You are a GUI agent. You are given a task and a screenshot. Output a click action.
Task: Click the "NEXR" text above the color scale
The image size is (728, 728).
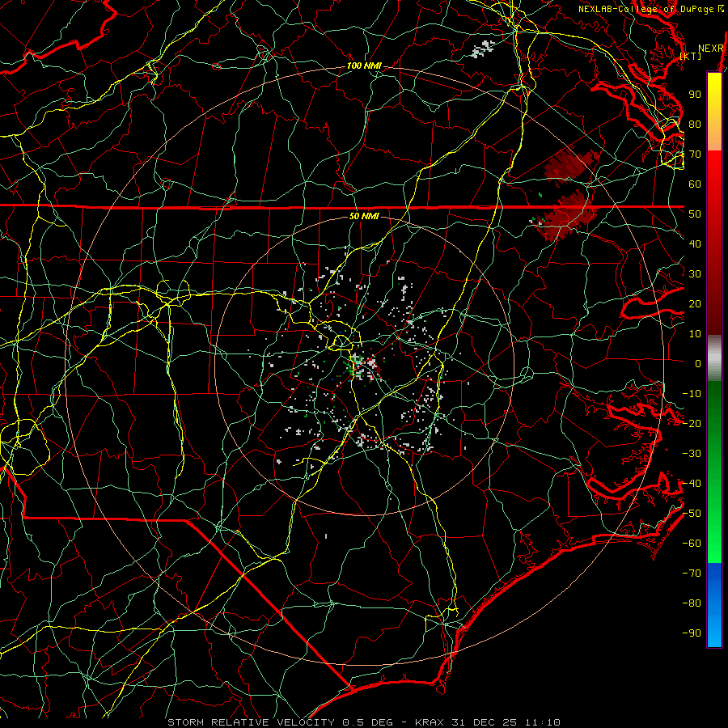click(x=711, y=48)
